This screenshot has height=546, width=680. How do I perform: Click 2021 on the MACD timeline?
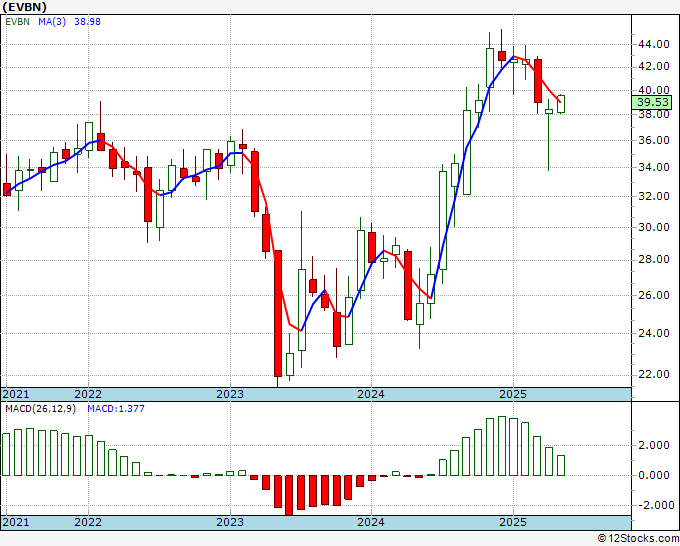[x=16, y=522]
